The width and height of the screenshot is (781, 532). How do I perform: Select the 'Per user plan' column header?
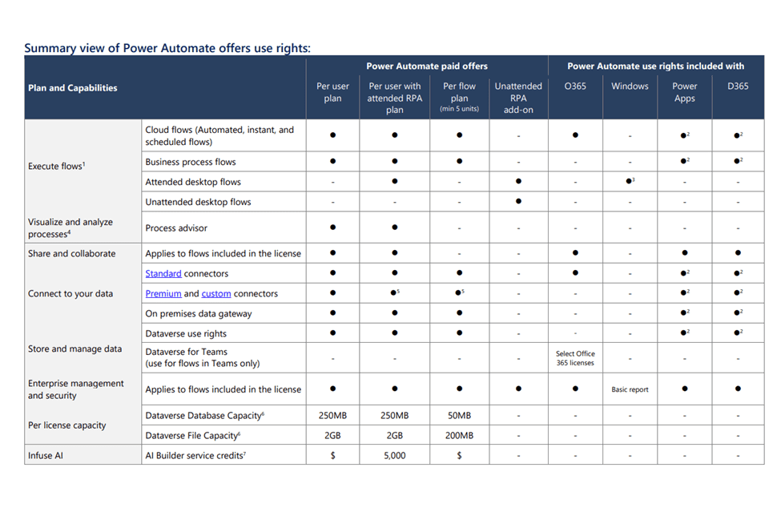pyautogui.click(x=332, y=92)
